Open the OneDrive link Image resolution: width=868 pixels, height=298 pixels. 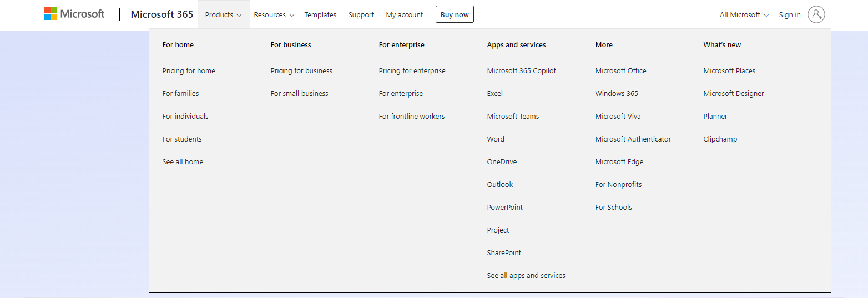coord(502,162)
